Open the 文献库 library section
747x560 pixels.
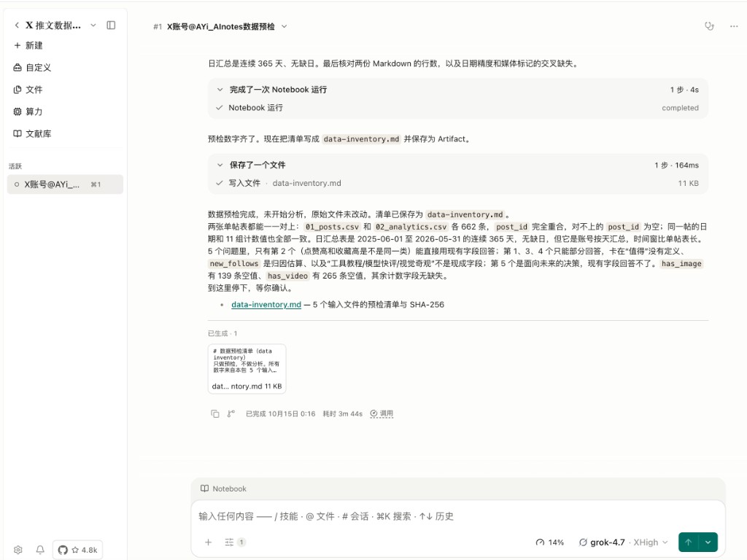pos(32,134)
